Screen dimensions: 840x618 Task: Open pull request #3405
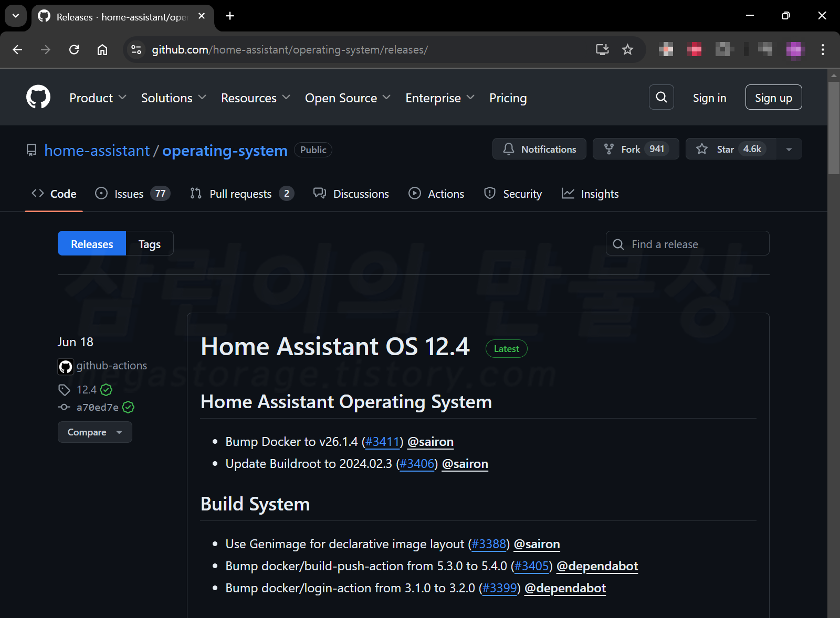click(x=532, y=566)
